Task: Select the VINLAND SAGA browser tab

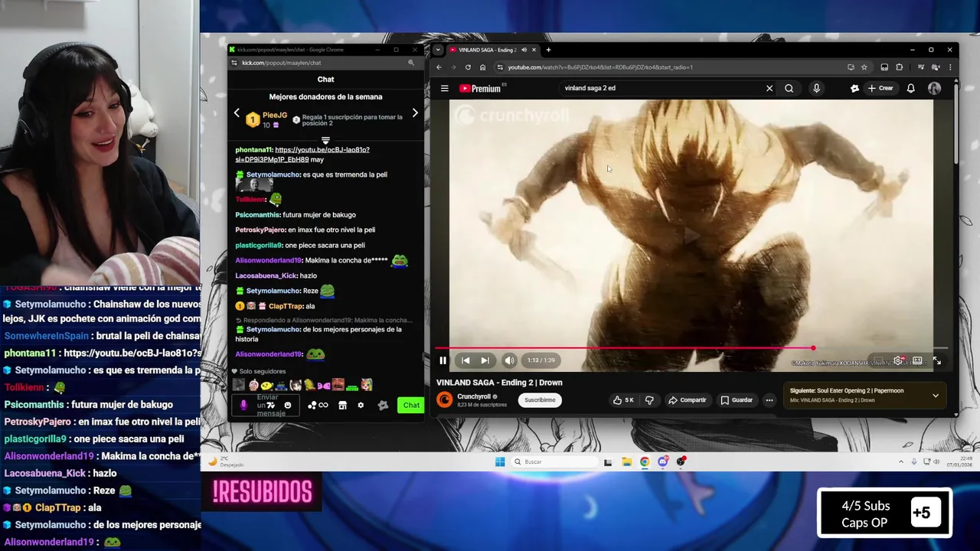Action: coord(487,50)
